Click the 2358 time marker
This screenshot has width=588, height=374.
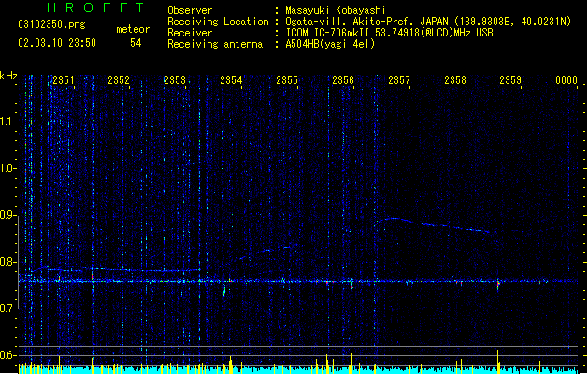[455, 80]
